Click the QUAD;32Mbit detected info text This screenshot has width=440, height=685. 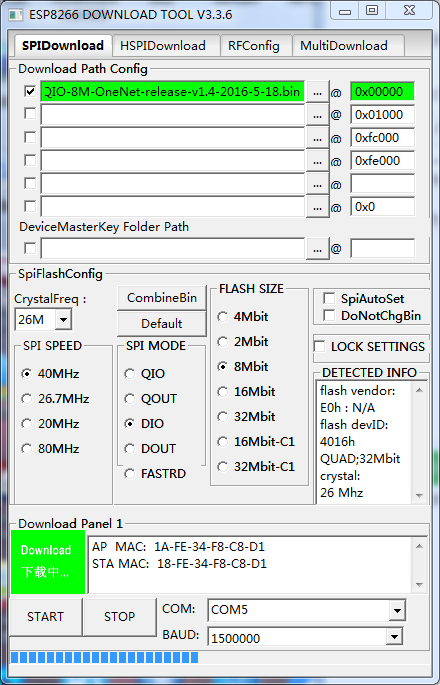360,459
